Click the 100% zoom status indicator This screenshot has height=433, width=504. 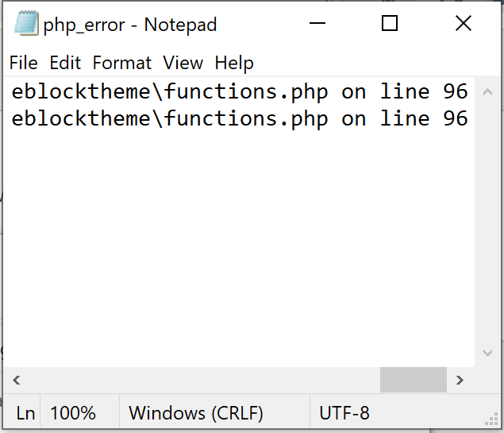pos(73,413)
